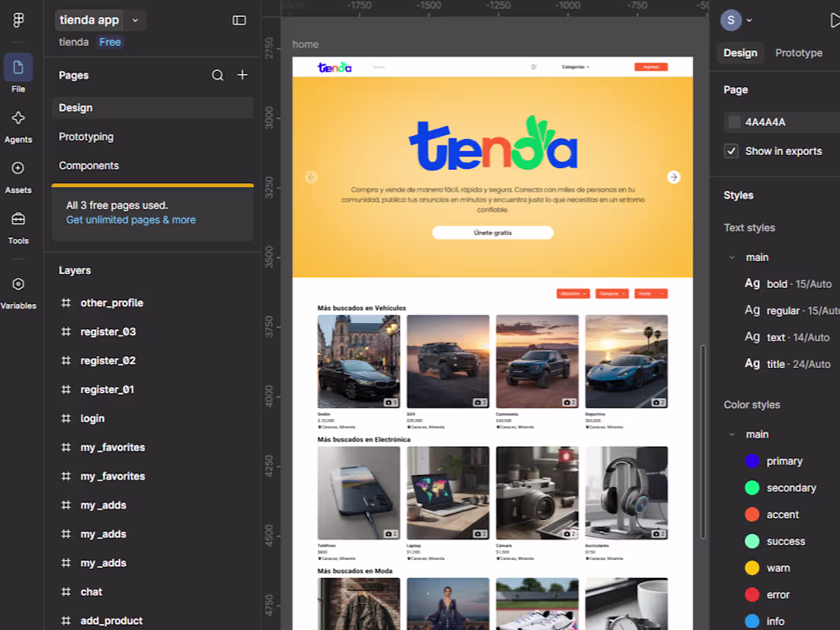Collapse the main color styles group
This screenshot has height=630, width=840.
[732, 435]
